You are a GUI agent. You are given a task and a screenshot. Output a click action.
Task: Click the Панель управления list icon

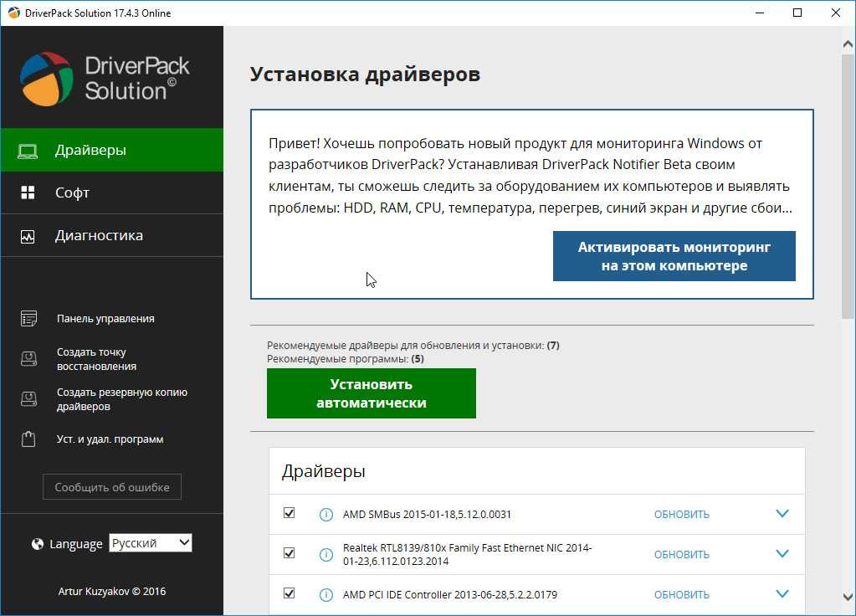(x=28, y=318)
